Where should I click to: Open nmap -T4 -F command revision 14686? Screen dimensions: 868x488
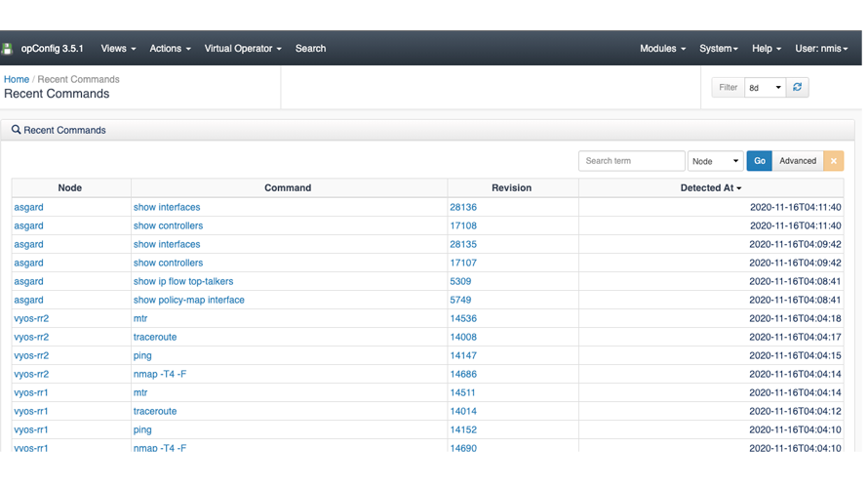click(x=159, y=374)
